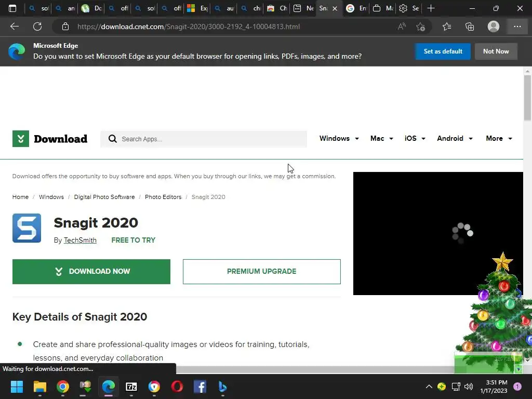This screenshot has height=399, width=532.
Task: Click the browser address bar URL
Action: click(188, 26)
